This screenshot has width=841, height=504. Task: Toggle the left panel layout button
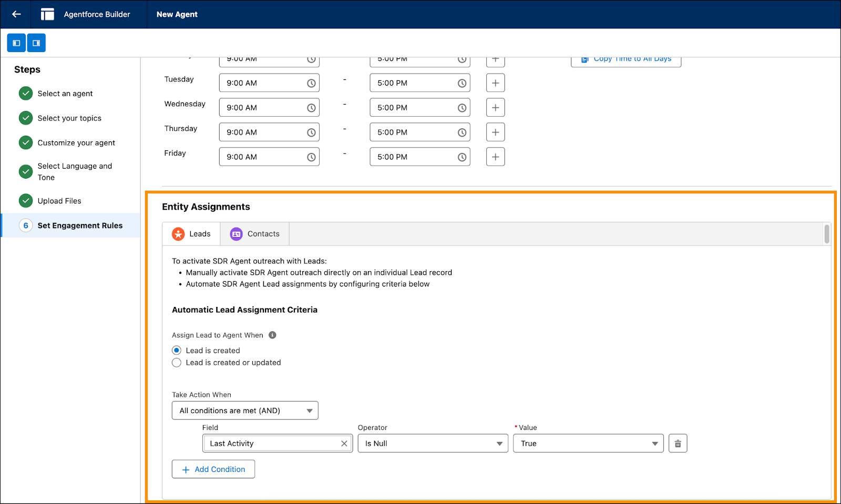click(x=16, y=43)
